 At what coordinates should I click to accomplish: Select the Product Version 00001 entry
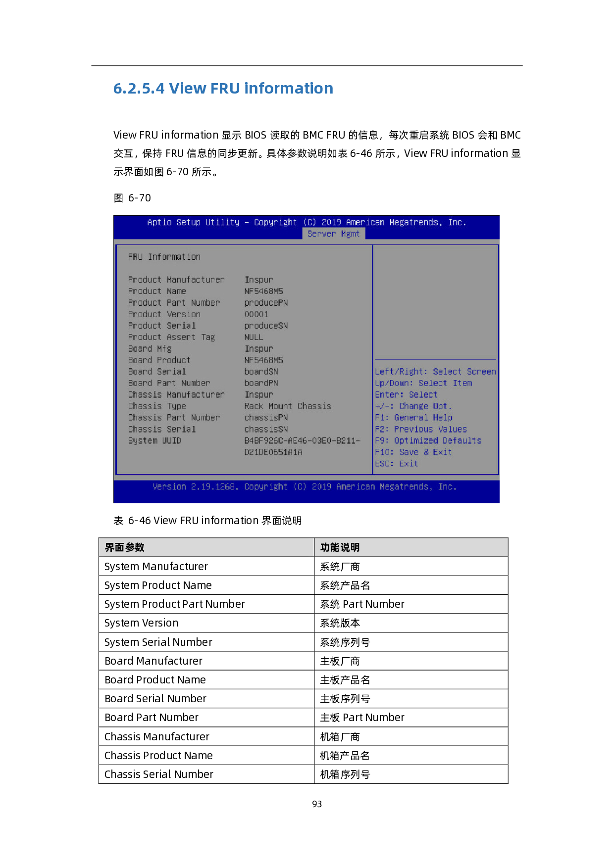pos(256,314)
